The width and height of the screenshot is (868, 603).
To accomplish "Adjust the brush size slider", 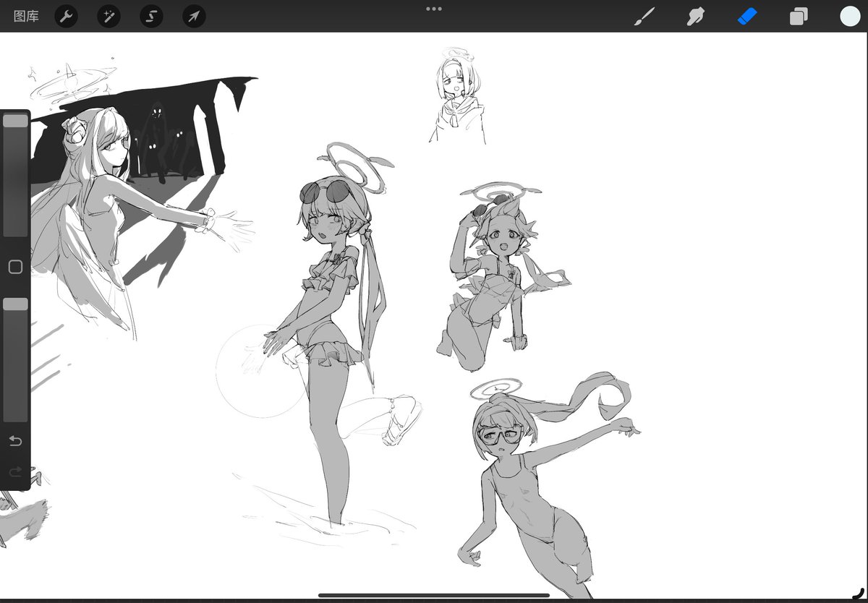I will 15,175.
